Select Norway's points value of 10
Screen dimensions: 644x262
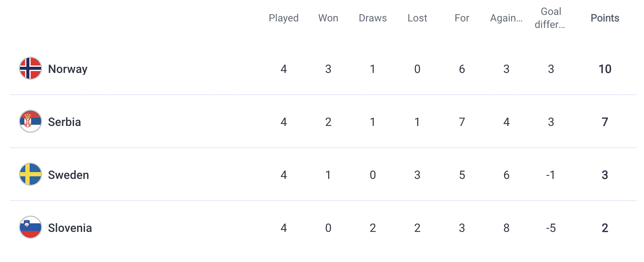coord(605,69)
